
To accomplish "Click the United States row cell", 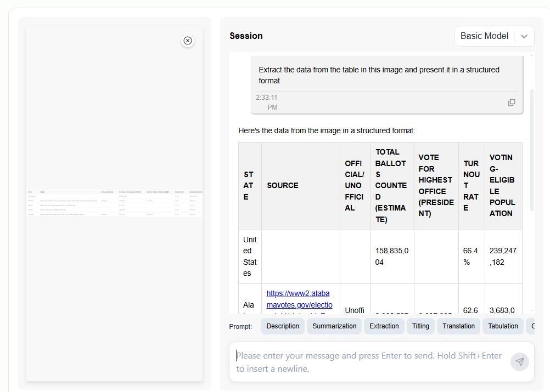I will click(x=250, y=257).
